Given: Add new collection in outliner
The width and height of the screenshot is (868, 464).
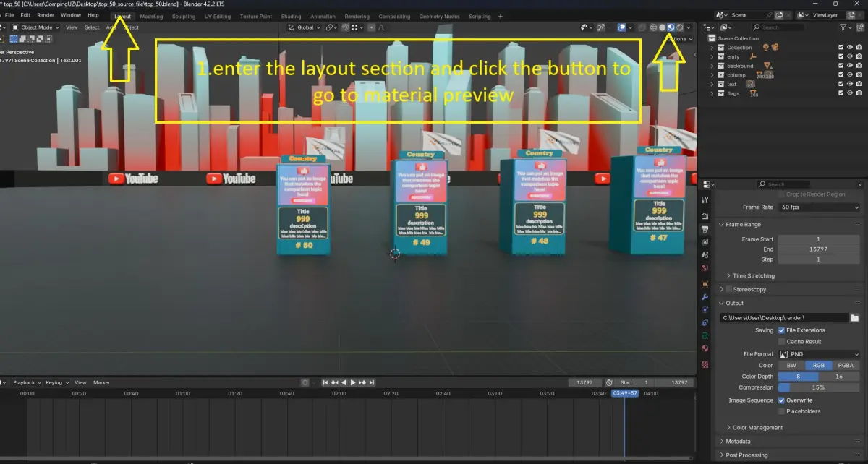Looking at the screenshot, I should click(x=859, y=27).
